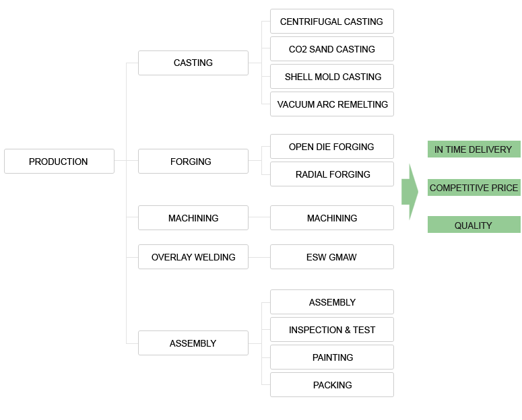Click the ESW GMAW box
This screenshot has height=420, width=522.
332,257
